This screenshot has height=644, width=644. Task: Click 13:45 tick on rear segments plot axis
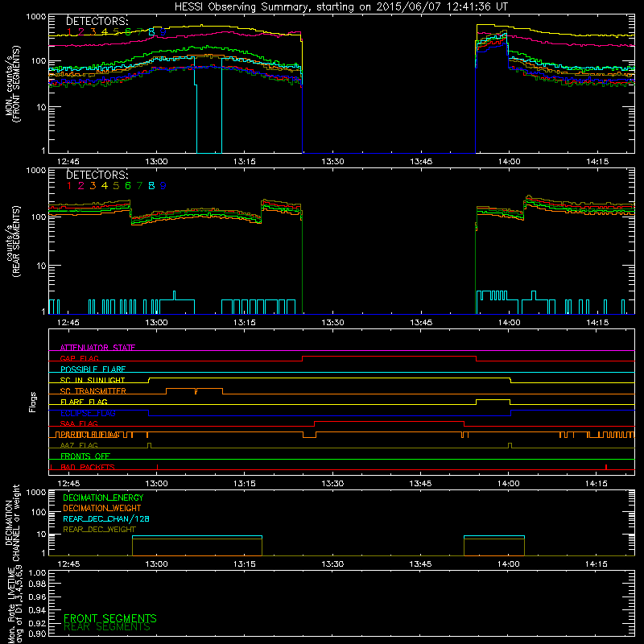[x=421, y=323]
